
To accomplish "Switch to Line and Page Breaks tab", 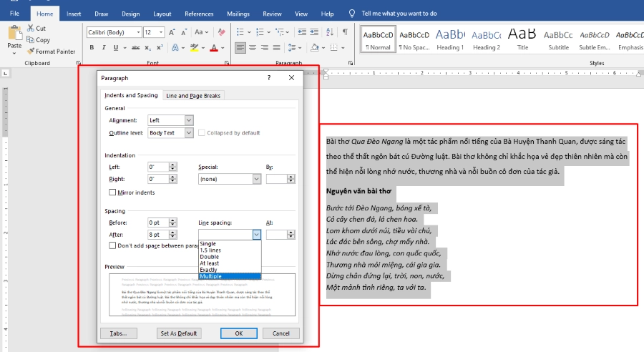I will point(193,95).
